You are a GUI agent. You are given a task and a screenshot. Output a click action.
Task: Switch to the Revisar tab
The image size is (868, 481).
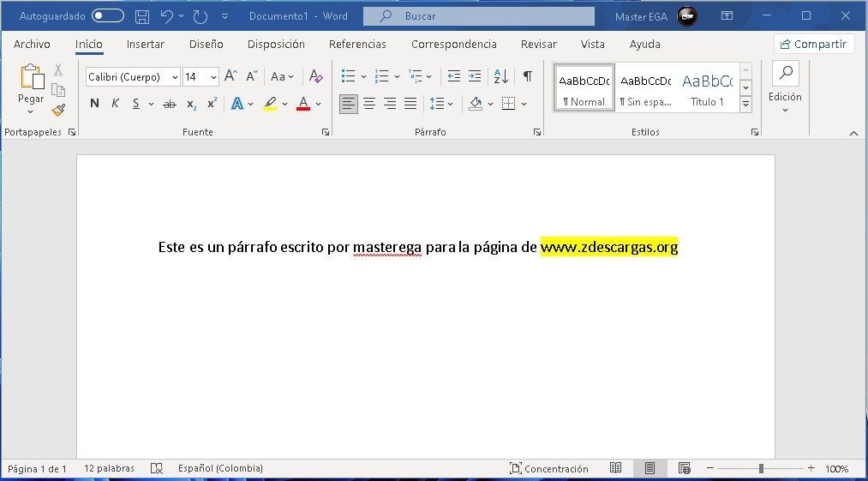539,45
